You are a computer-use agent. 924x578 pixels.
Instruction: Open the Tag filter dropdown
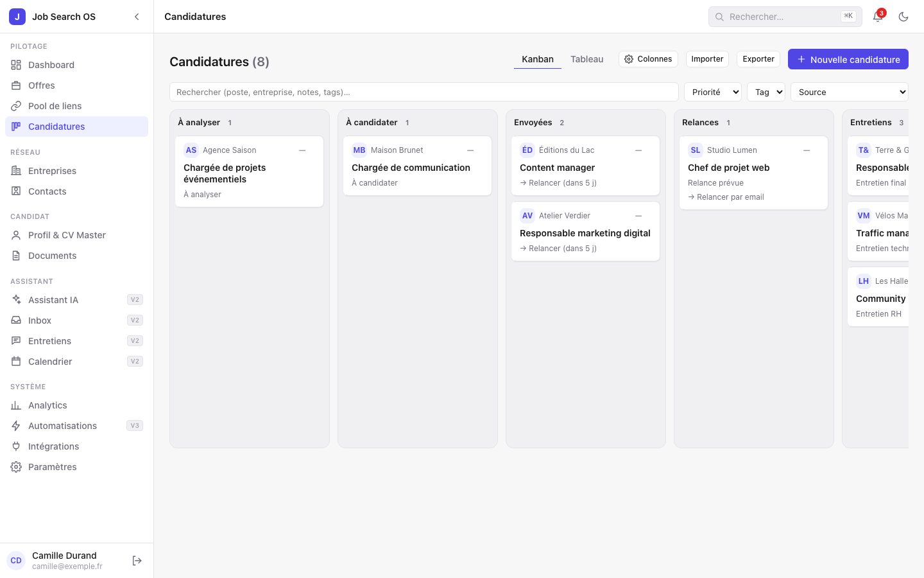tap(766, 92)
